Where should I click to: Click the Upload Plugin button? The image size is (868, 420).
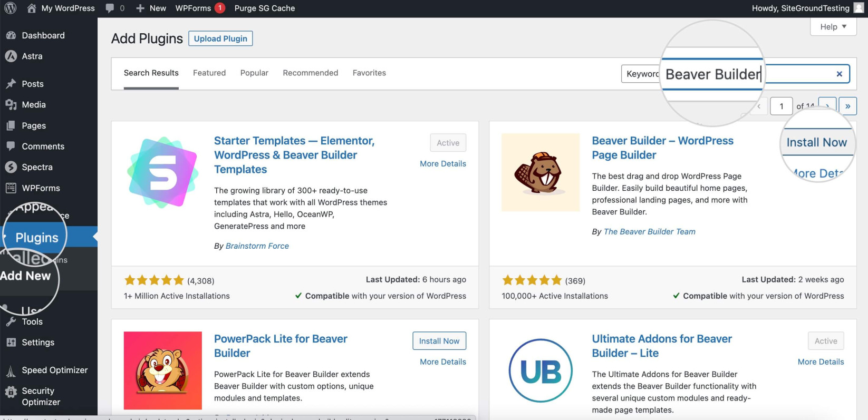click(x=220, y=38)
